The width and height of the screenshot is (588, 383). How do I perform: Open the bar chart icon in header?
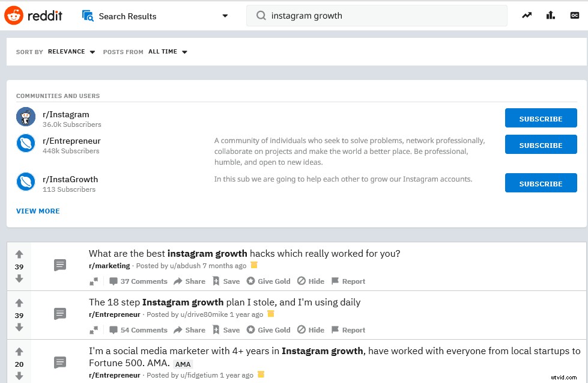pos(550,16)
